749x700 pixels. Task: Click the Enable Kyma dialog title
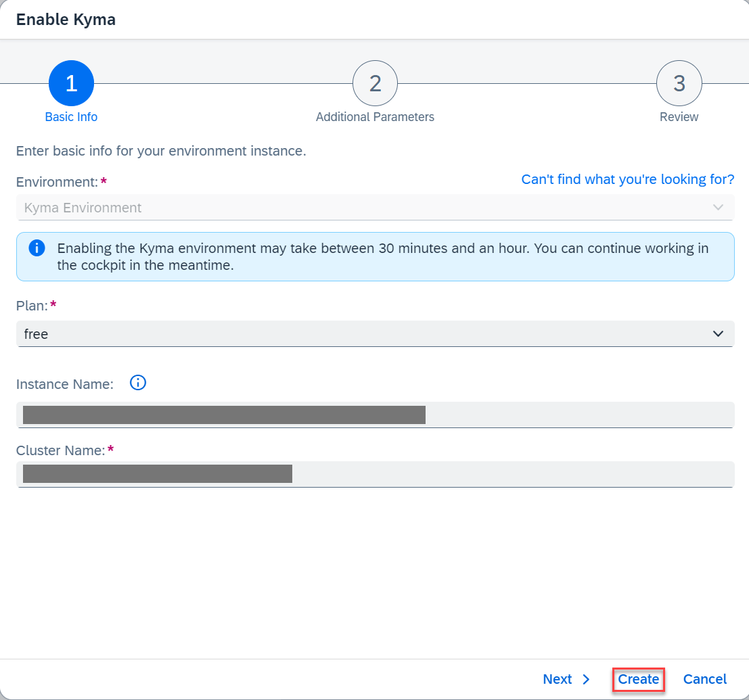(66, 20)
